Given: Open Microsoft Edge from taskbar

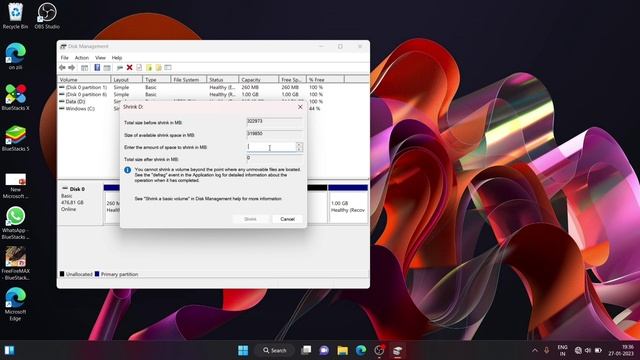Looking at the screenshot, I should 361,350.
